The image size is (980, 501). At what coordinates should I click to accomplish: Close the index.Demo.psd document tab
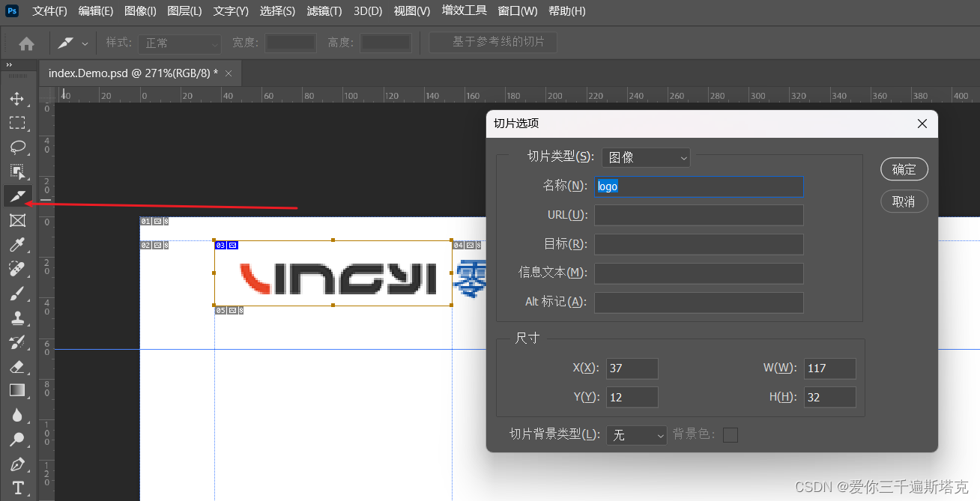pos(229,73)
